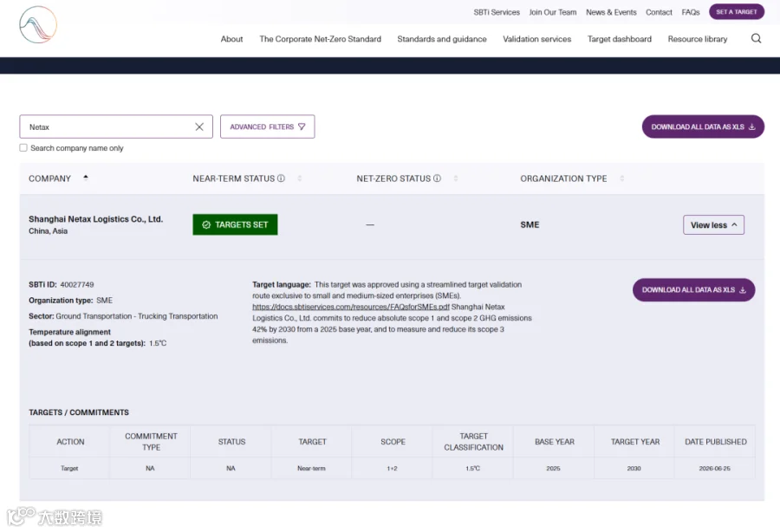
Task: Open Standards and guidance menu
Action: pos(442,39)
